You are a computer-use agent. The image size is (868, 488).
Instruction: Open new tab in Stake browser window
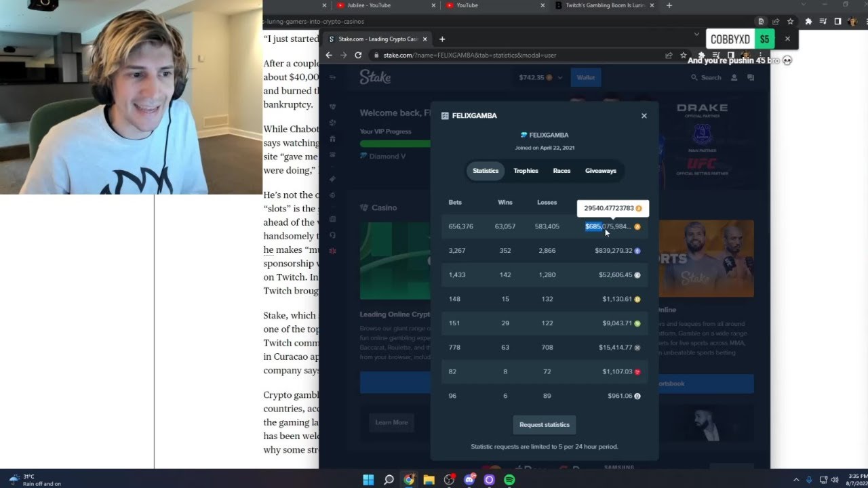[x=442, y=39]
